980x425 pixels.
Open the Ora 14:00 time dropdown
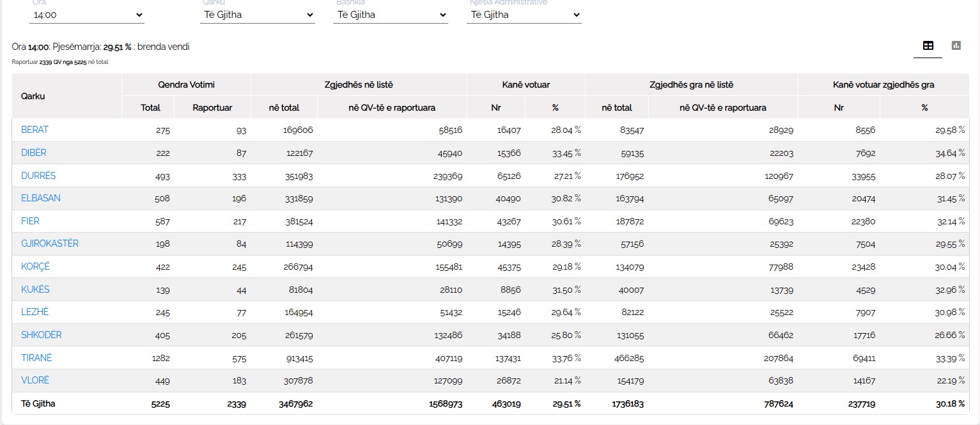88,15
